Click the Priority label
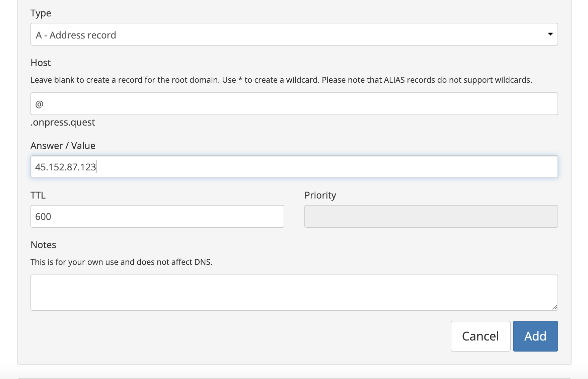 [x=320, y=195]
